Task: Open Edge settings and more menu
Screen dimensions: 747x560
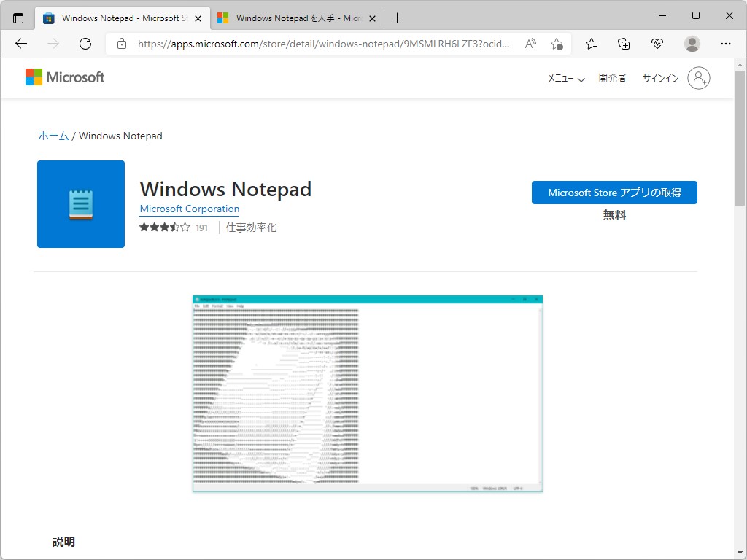Action: 726,44
